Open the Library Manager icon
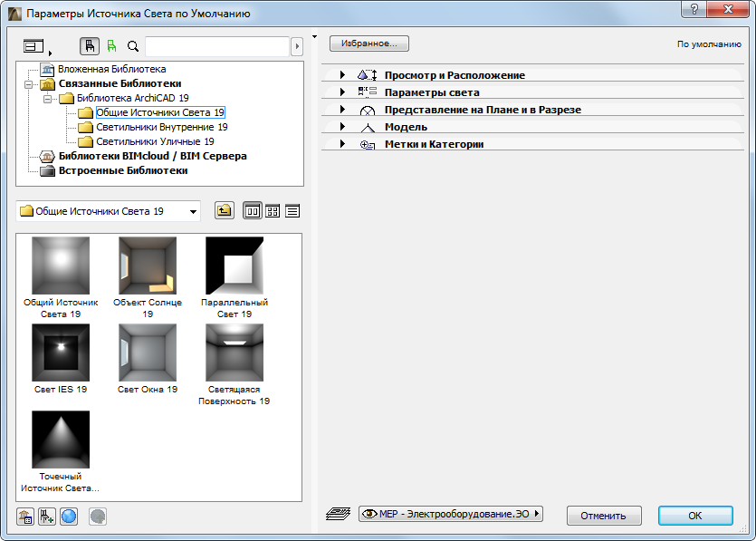 [25, 517]
